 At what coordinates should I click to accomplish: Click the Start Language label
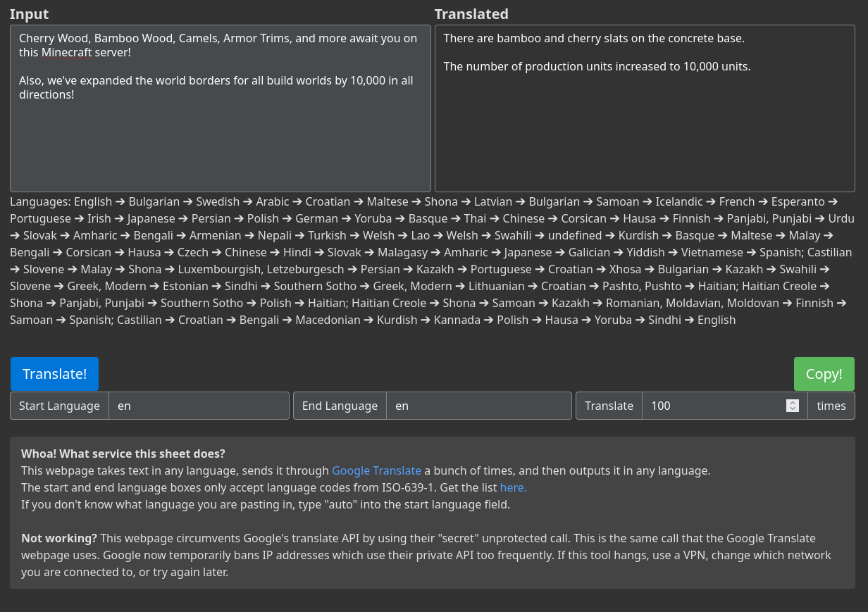coord(59,406)
